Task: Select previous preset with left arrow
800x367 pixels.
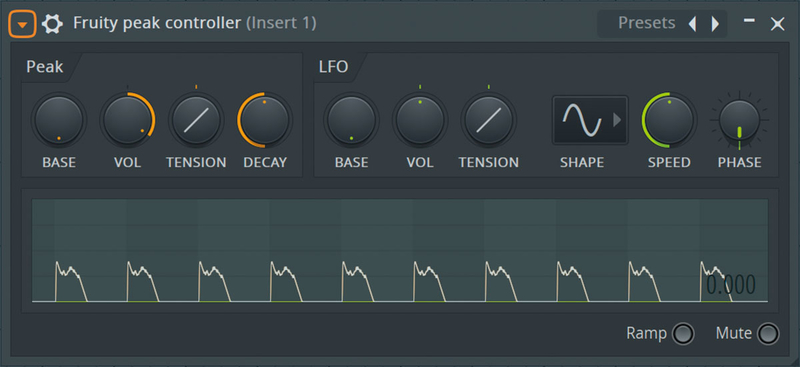Action: point(692,24)
